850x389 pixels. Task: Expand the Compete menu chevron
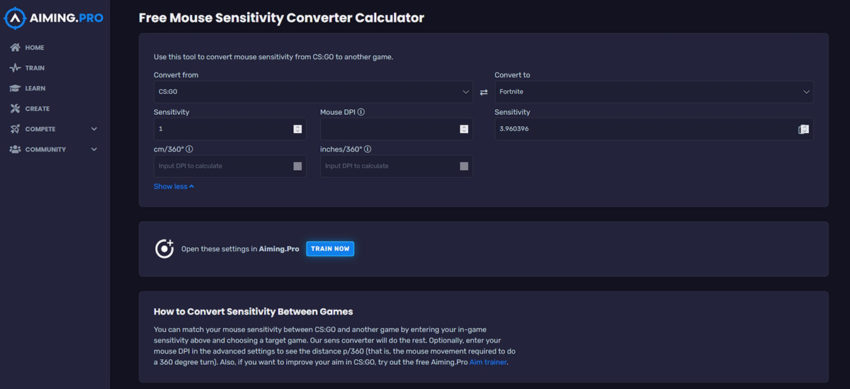(x=94, y=129)
